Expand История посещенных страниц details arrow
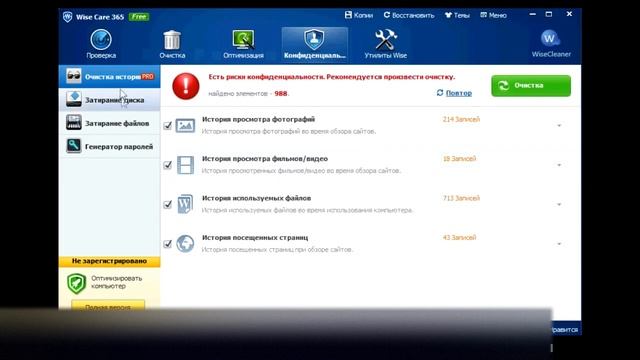Image resolution: width=640 pixels, height=360 pixels. coord(559,244)
